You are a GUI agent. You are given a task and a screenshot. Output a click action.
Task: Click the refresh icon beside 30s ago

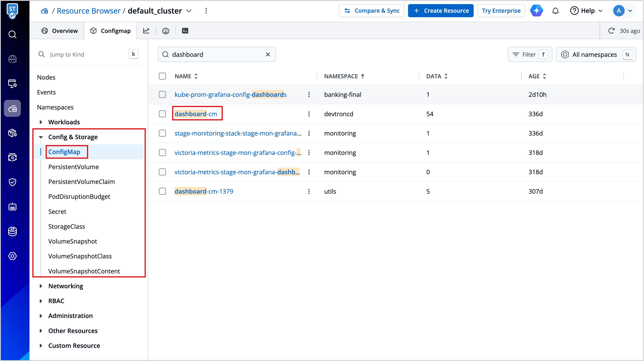(x=611, y=31)
